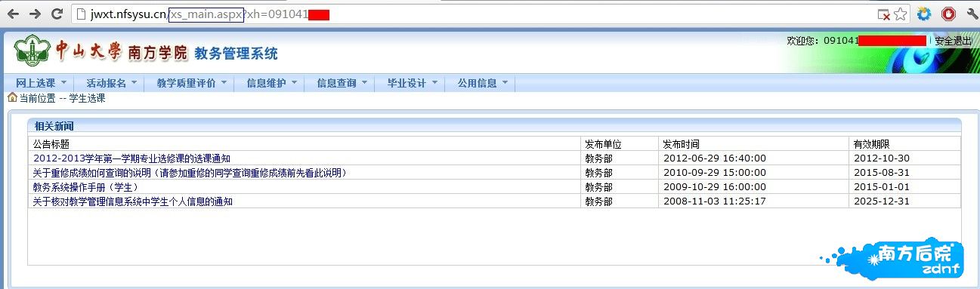Click the blue gear extension icon
Image resolution: width=980 pixels, height=289 pixels.
(925, 14)
